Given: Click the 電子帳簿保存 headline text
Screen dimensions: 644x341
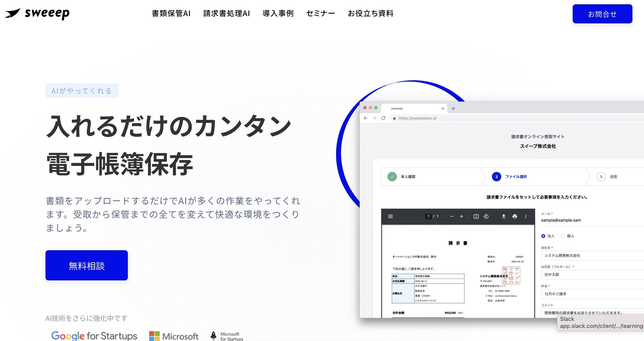Looking at the screenshot, I should (120, 164).
